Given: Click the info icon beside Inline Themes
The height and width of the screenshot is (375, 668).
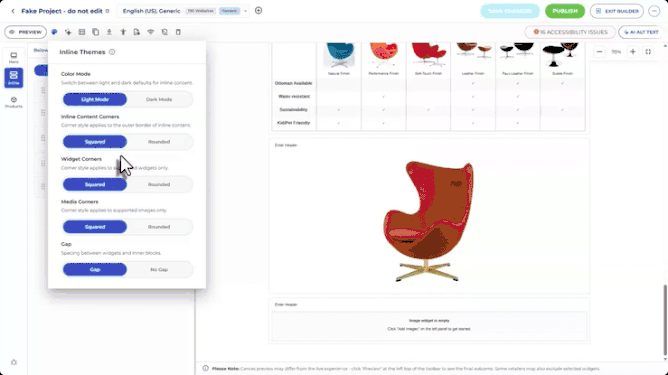Looking at the screenshot, I should (112, 52).
